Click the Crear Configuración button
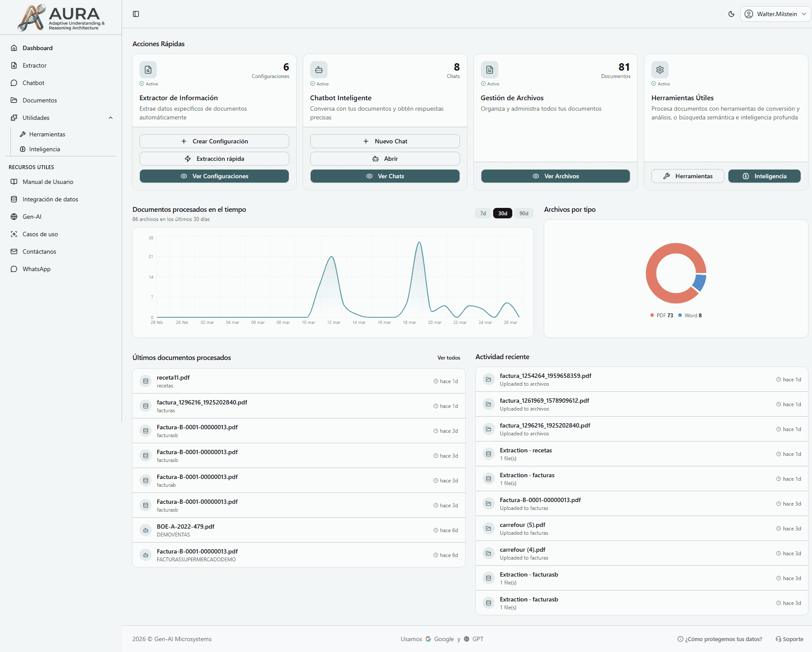Image resolution: width=812 pixels, height=652 pixels. pos(214,141)
